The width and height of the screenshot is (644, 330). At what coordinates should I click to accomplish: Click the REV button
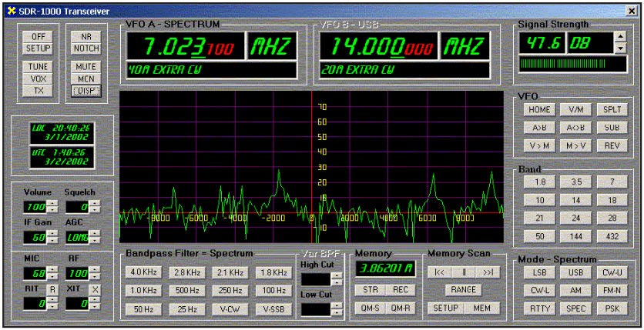612,145
